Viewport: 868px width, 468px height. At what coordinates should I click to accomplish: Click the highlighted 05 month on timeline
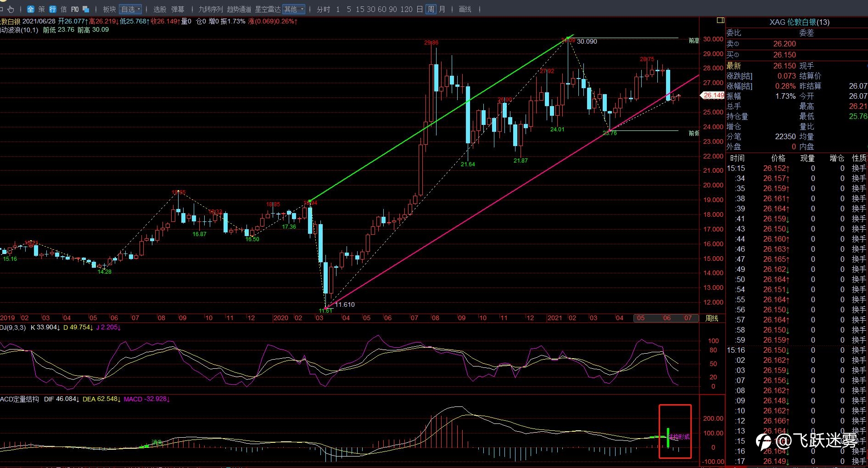(x=641, y=318)
